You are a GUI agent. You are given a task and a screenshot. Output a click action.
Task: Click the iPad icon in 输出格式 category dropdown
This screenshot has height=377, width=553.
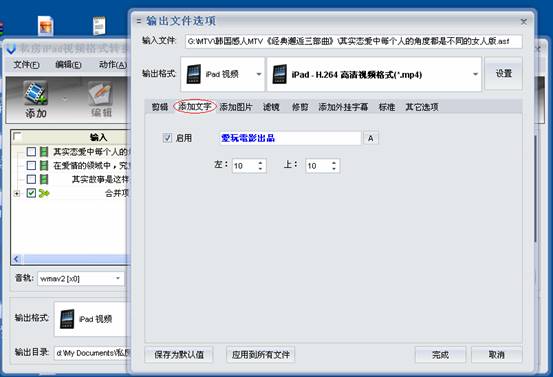(x=194, y=74)
